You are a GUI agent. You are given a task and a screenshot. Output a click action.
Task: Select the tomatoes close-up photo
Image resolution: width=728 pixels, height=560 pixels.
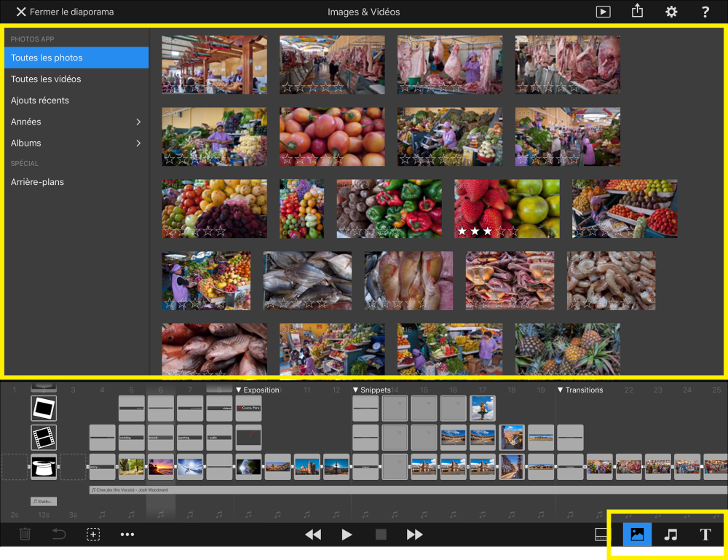332,136
